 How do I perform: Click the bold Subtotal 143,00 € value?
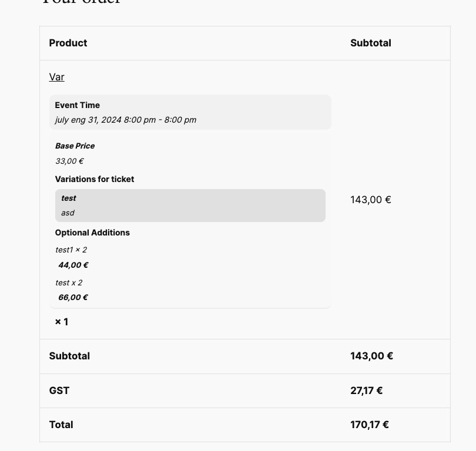(x=371, y=356)
